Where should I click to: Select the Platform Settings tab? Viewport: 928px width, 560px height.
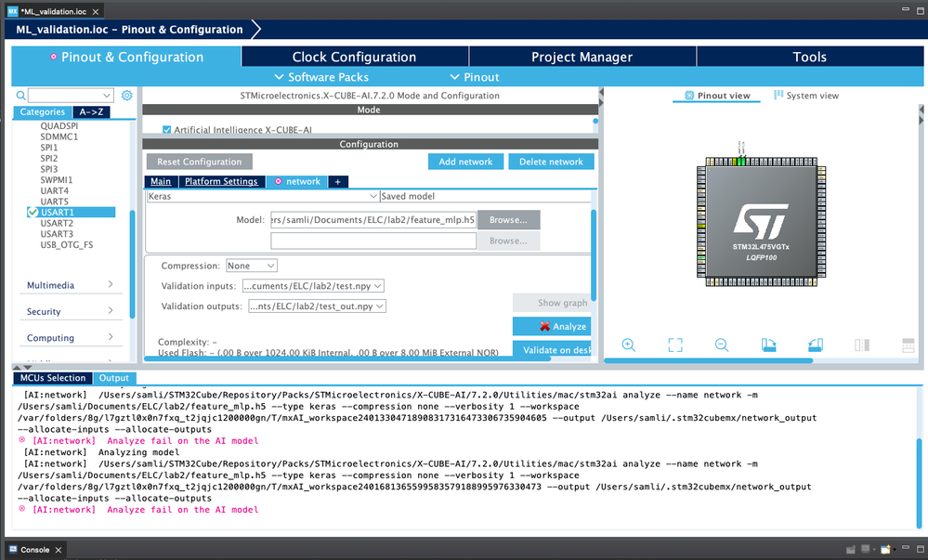click(x=221, y=182)
